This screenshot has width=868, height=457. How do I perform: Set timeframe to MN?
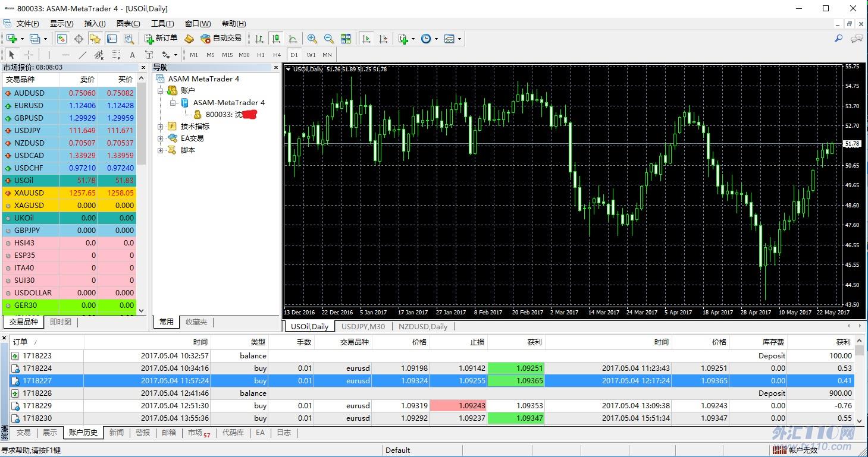(x=327, y=55)
